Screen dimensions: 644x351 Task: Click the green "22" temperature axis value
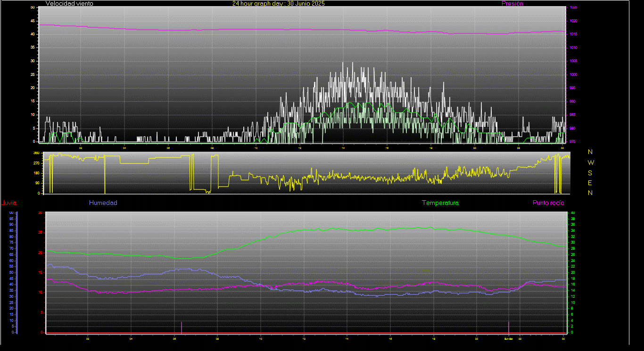tap(573, 267)
